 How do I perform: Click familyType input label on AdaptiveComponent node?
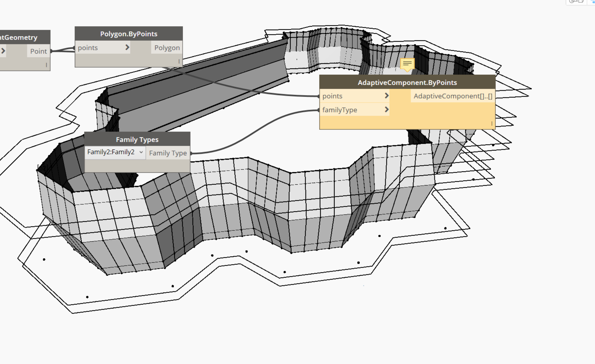pyautogui.click(x=340, y=110)
